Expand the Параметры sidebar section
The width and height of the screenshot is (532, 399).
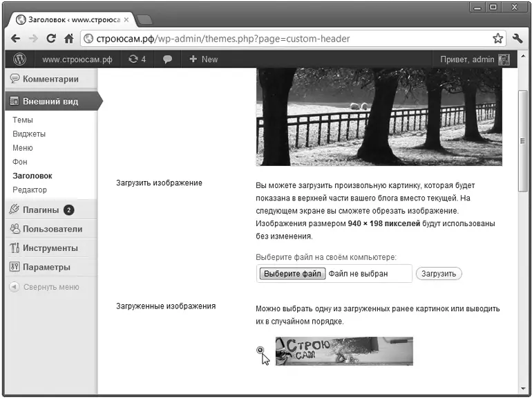point(46,268)
